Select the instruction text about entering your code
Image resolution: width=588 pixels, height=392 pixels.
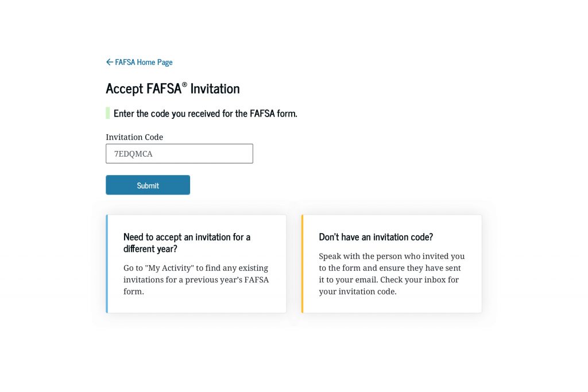click(204, 113)
